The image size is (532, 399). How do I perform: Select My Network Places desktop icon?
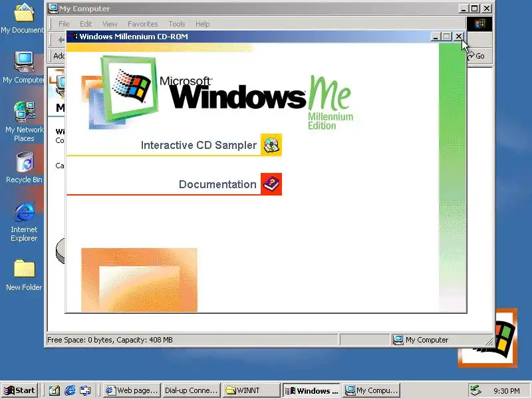tap(24, 122)
